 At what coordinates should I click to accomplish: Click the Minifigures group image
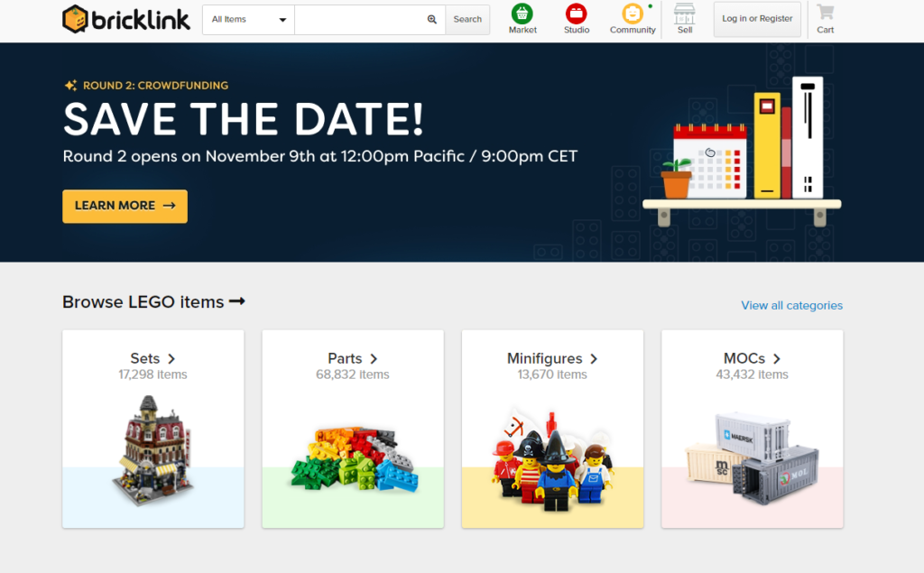(553, 460)
